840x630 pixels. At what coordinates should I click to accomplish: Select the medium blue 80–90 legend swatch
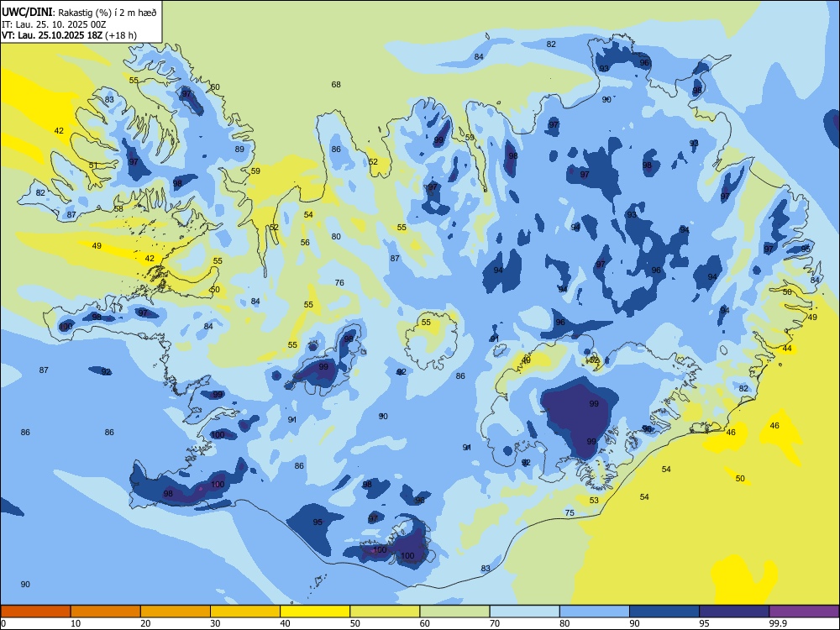click(x=595, y=612)
